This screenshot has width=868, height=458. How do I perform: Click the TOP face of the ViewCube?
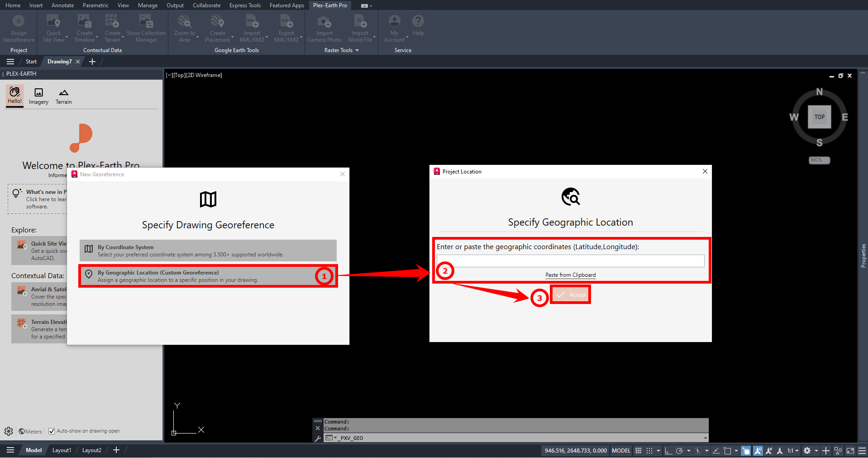[820, 117]
